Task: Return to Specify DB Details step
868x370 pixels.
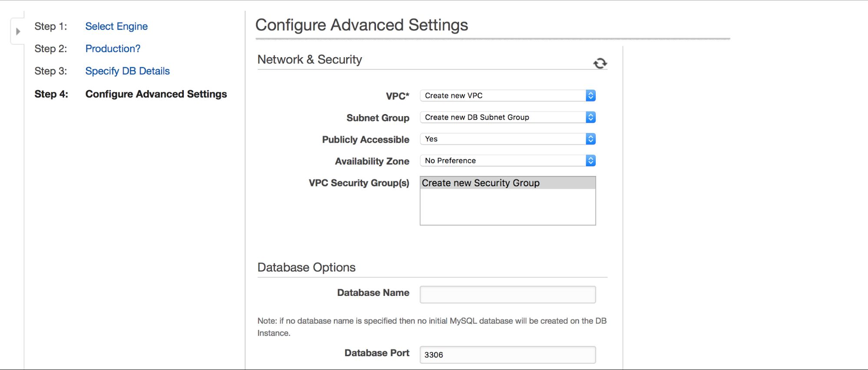Action: 127,71
